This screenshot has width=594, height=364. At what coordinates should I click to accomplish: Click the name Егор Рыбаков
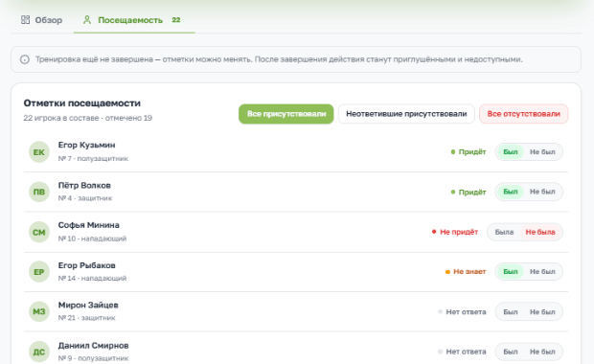click(86, 265)
